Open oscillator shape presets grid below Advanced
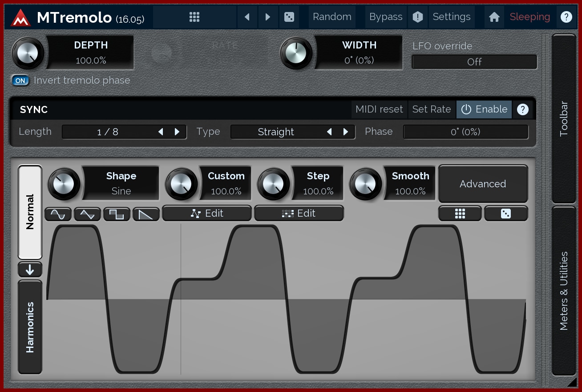Viewport: 582px width, 392px height. [460, 214]
